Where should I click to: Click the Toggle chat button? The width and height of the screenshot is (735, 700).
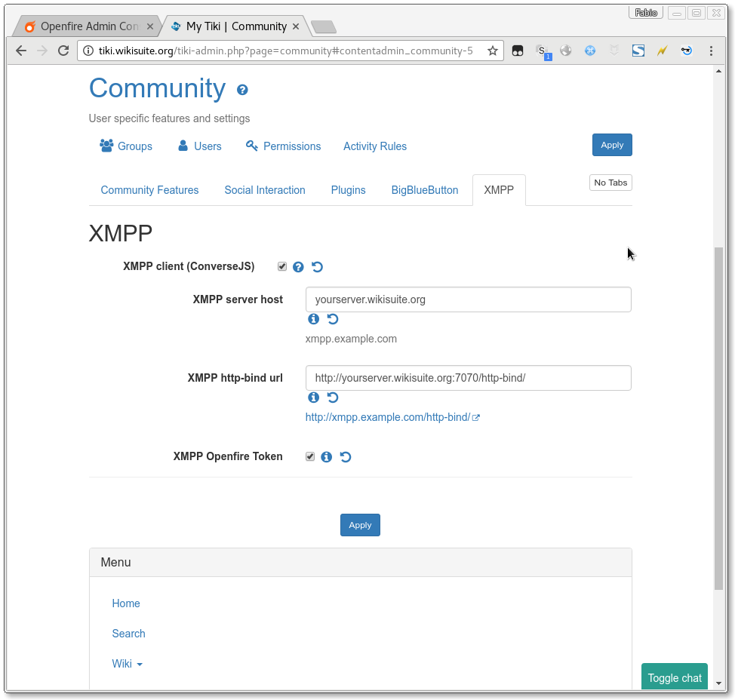675,677
